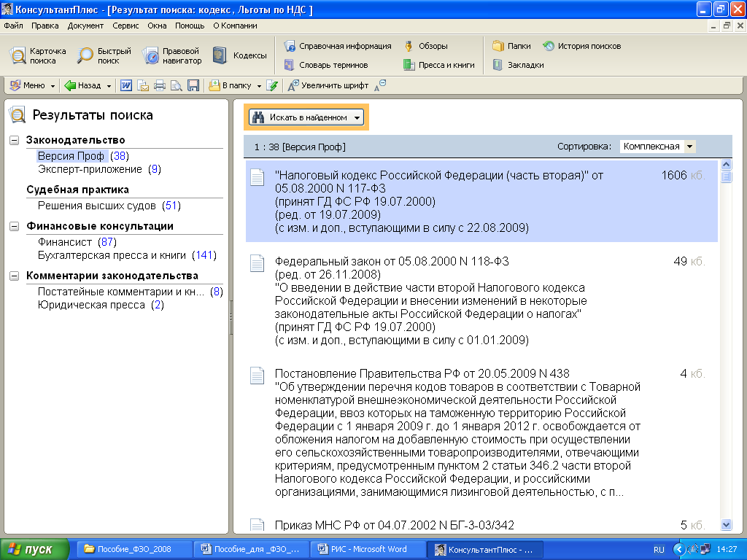The width and height of the screenshot is (747, 560).
Task: Switch to Пособие_ФЗО_2008 taskbar folder
Action: click(133, 550)
